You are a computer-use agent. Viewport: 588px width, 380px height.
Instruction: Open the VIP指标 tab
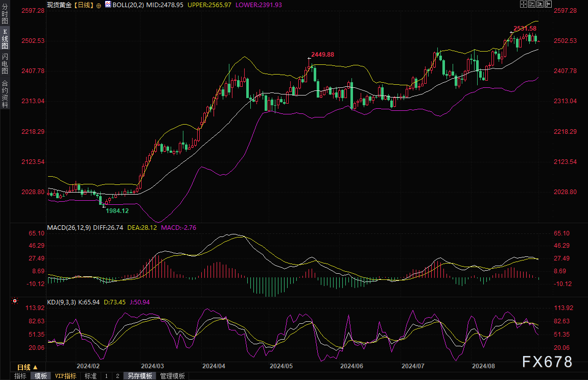pos(65,376)
